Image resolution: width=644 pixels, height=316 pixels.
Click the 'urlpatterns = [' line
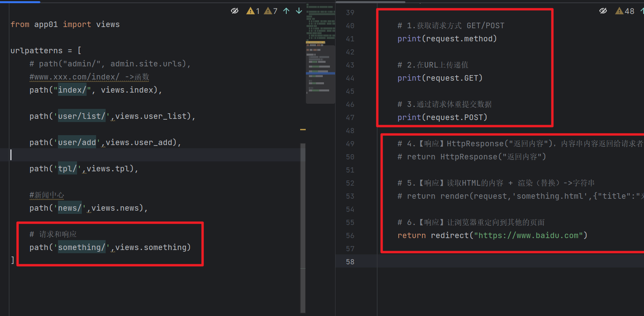click(46, 50)
